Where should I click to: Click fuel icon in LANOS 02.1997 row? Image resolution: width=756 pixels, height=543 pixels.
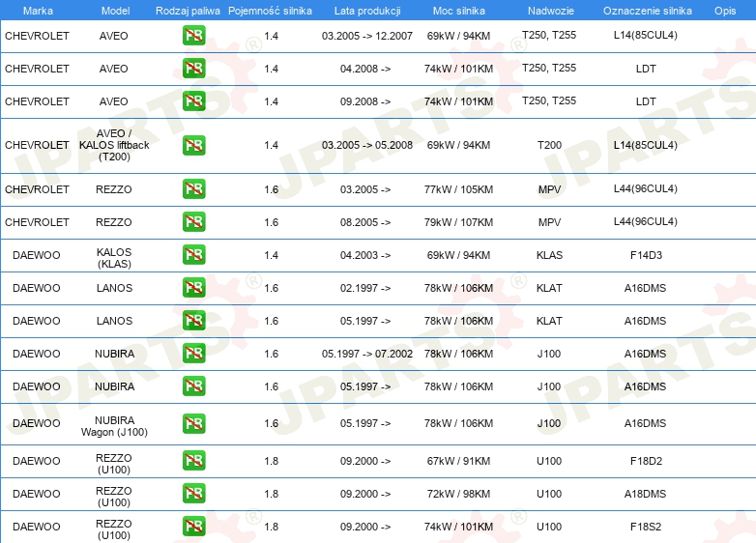pos(193,287)
